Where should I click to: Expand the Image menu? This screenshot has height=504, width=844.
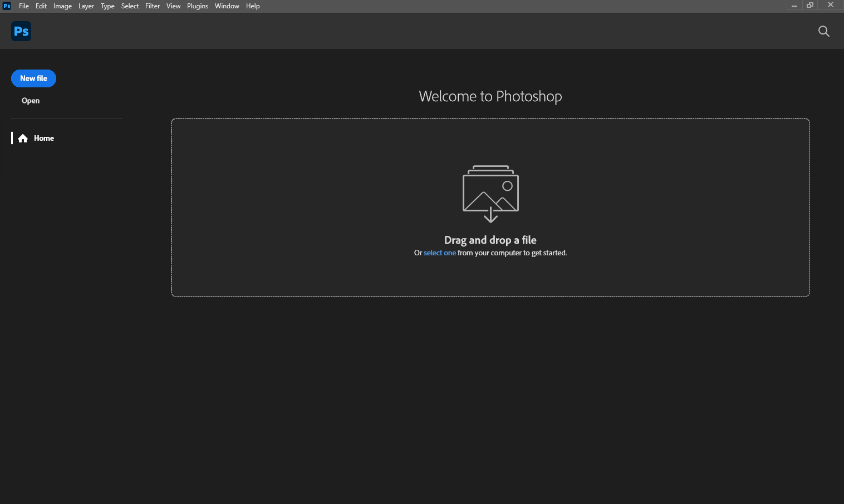pyautogui.click(x=62, y=6)
